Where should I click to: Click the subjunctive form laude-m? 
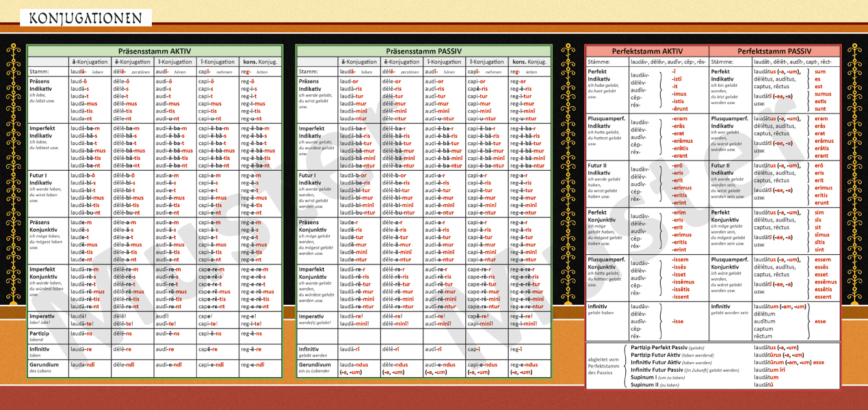coord(81,223)
